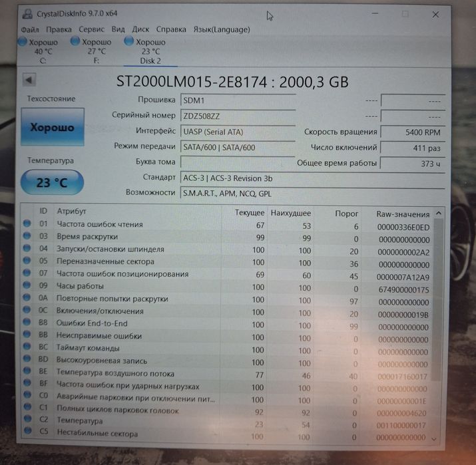Screen dimensions: 476x465
Task: Click the empty Буква тома field
Action: (x=238, y=162)
